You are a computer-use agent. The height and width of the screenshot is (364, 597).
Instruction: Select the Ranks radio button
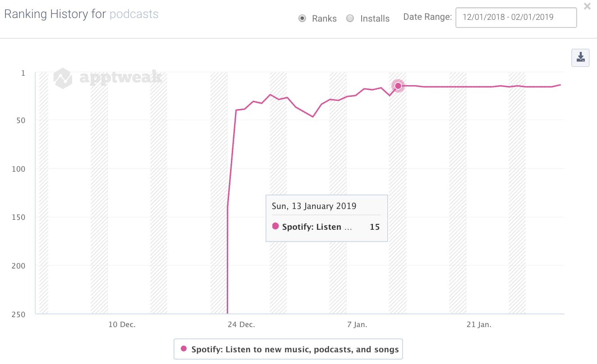tap(303, 18)
